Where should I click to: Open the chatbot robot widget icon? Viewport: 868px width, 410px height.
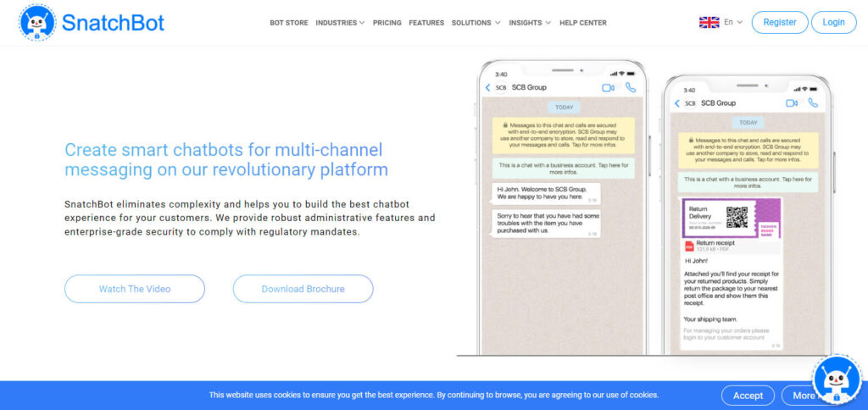pos(837,380)
